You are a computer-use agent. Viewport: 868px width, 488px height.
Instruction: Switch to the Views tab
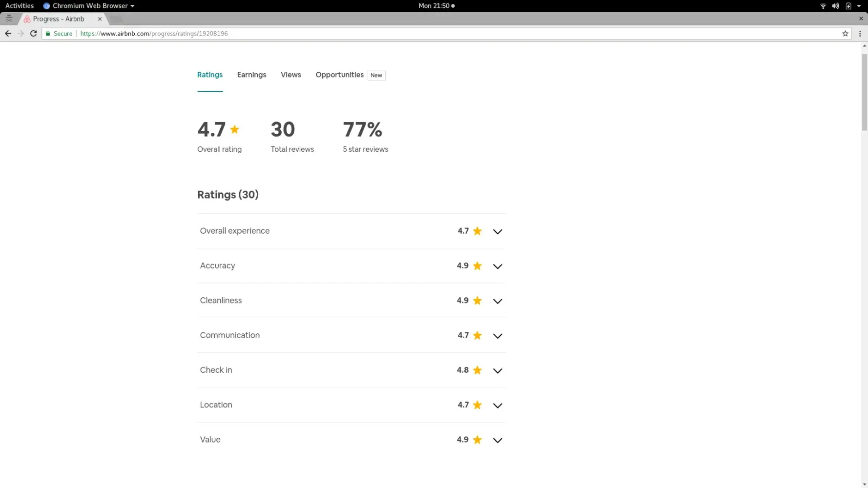click(290, 75)
